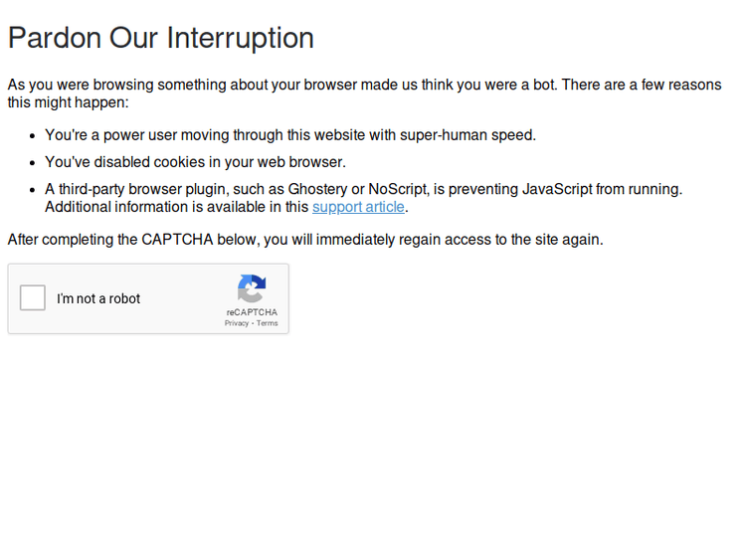
Task: Click the "Pardon Our Interruption" heading
Action: [161, 38]
